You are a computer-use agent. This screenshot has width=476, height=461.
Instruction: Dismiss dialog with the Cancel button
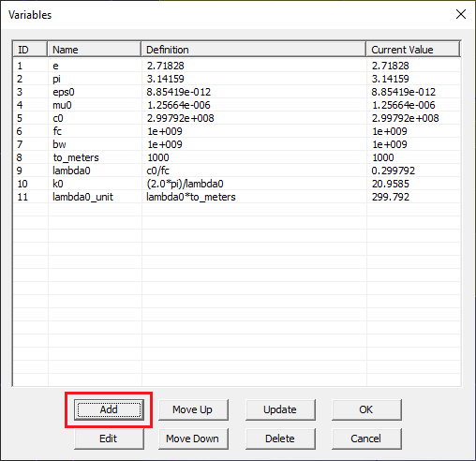(x=366, y=439)
